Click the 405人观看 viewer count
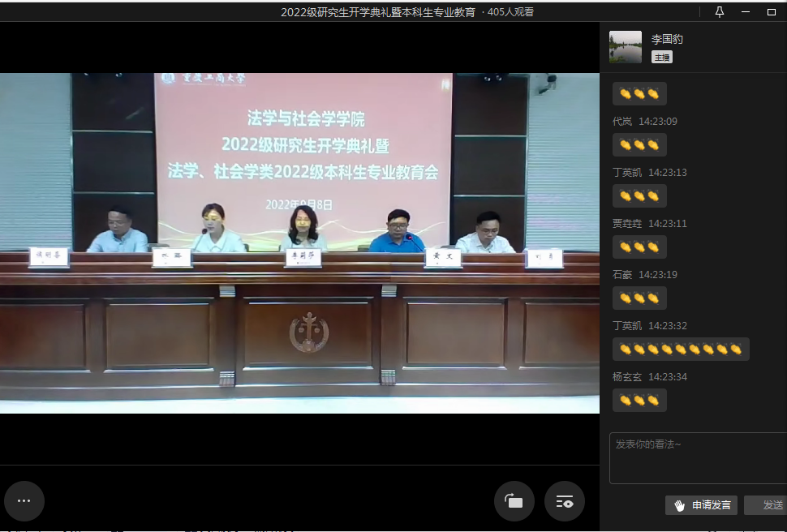The width and height of the screenshot is (787, 532). 510,12
